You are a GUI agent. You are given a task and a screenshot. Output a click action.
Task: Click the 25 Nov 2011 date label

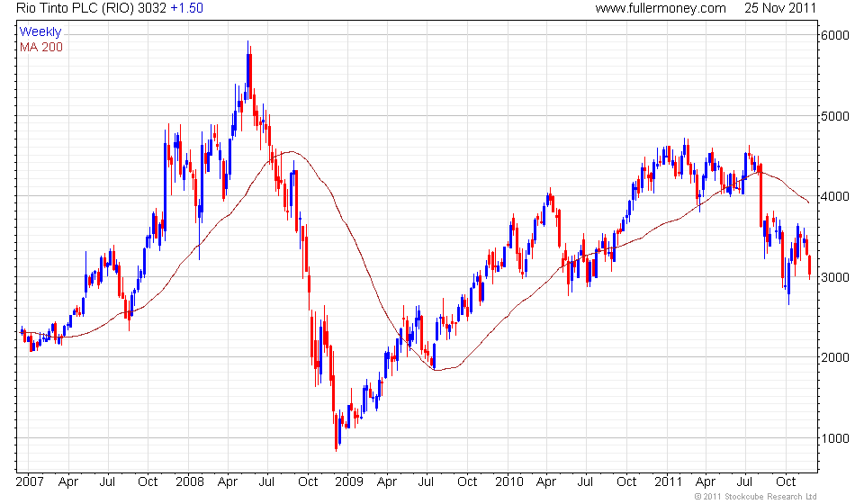coord(779,8)
